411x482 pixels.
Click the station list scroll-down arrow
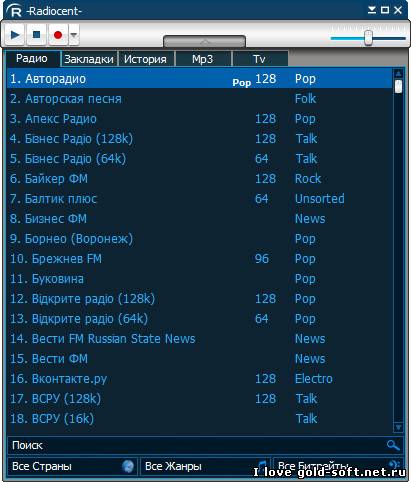(x=398, y=427)
